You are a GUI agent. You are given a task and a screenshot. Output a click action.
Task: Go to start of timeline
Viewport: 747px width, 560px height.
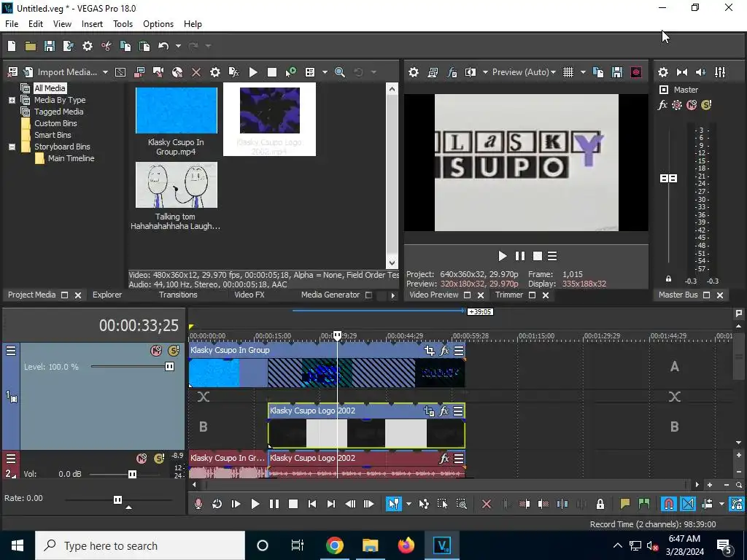coord(312,504)
